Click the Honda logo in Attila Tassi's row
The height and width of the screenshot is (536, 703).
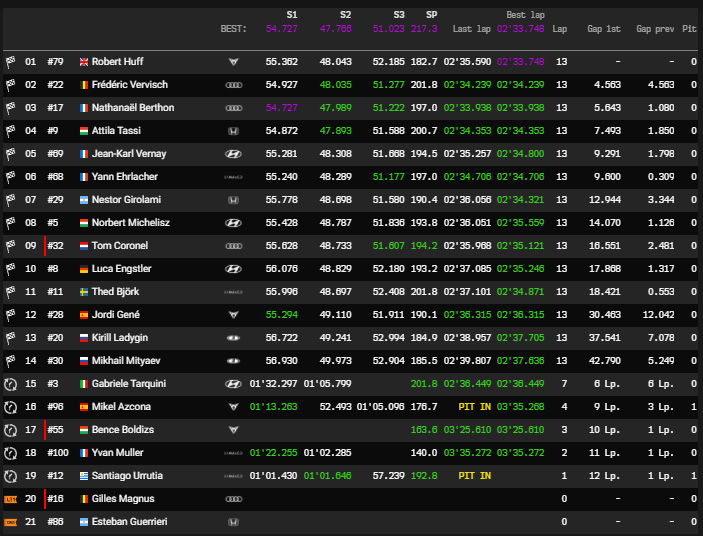point(234,131)
